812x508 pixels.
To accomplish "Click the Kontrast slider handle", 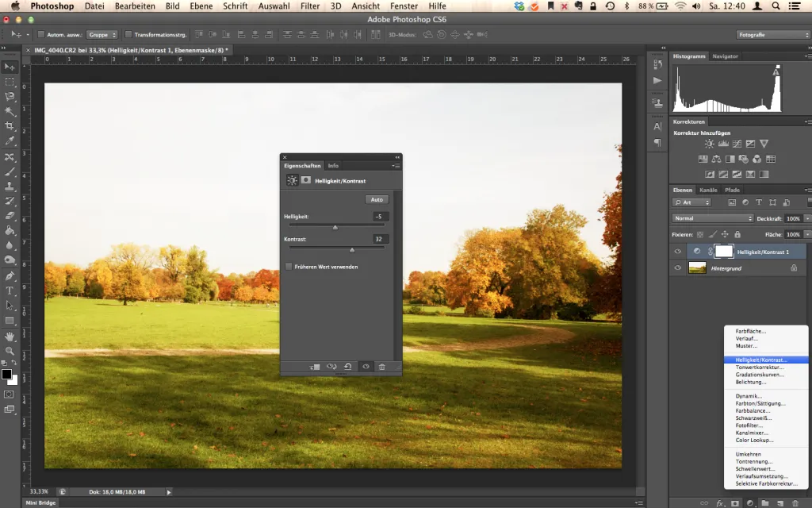I will pyautogui.click(x=352, y=250).
